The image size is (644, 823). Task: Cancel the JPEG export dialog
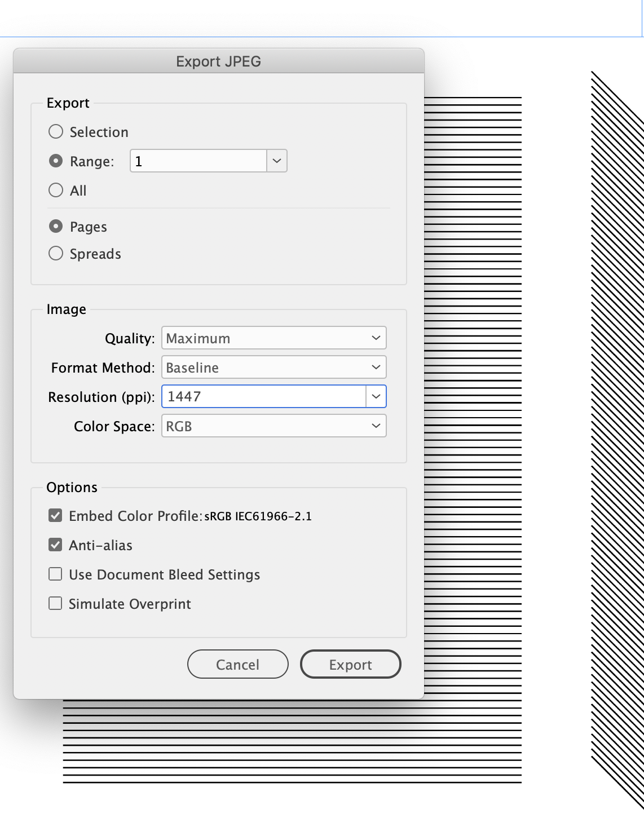(237, 664)
